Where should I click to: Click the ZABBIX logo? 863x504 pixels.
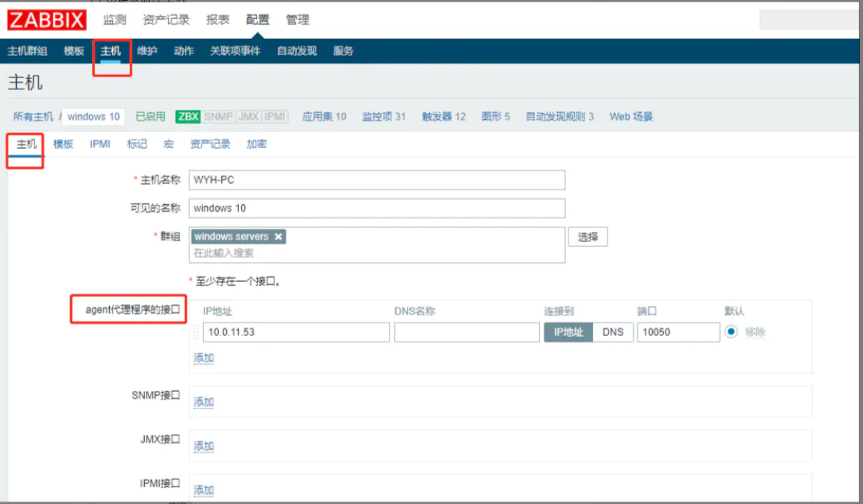[45, 20]
